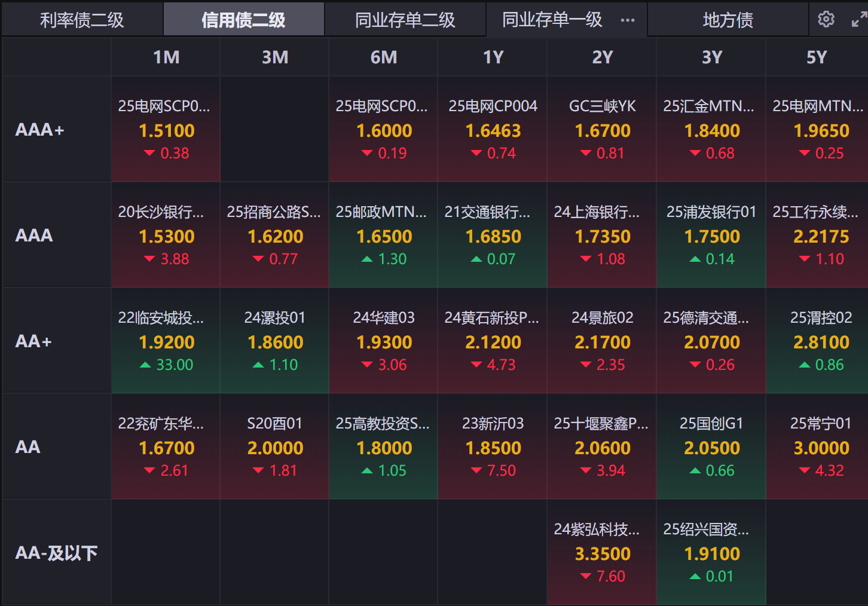Go to the 地方债 tab

tap(728, 20)
